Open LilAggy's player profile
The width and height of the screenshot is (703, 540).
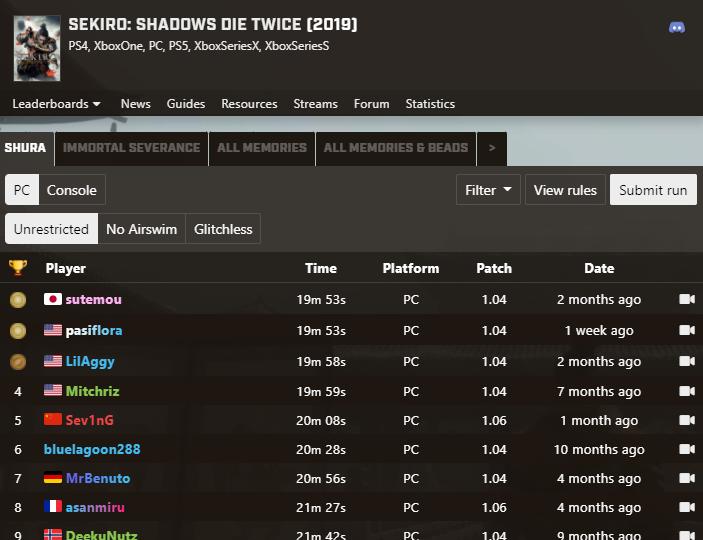click(90, 361)
